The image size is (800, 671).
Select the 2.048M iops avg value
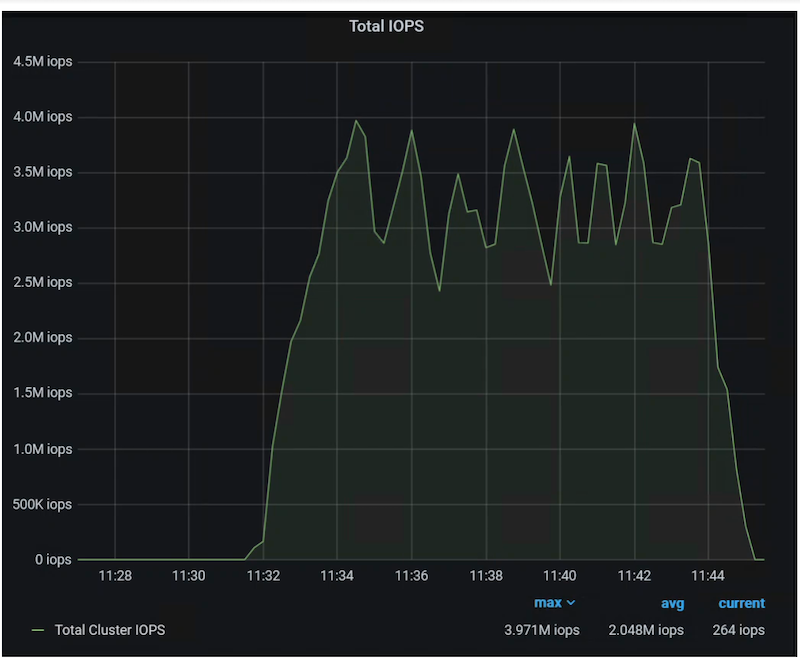click(x=646, y=630)
